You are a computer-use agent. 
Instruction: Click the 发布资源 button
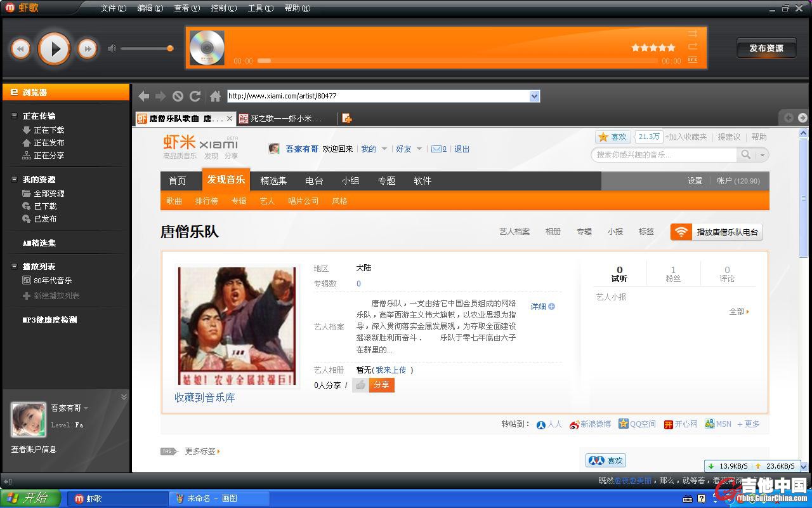(766, 48)
